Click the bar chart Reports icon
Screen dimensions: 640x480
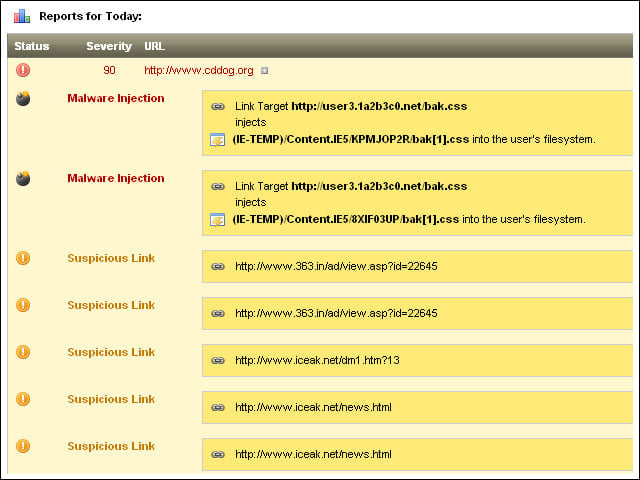pos(22,16)
